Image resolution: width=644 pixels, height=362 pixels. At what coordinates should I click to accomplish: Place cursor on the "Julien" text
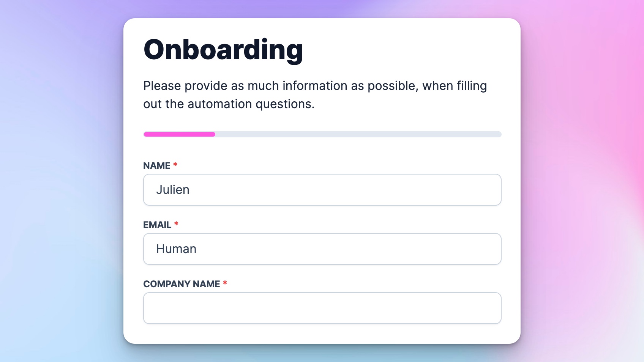coord(173,190)
